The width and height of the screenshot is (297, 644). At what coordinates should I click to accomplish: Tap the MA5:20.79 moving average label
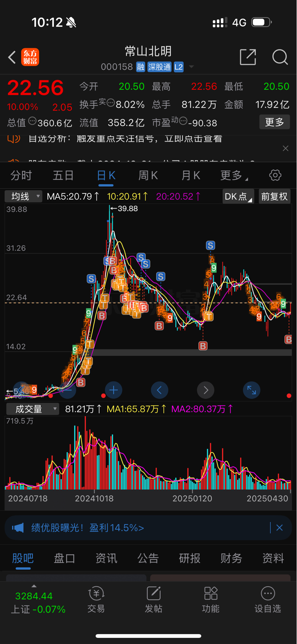coord(73,196)
